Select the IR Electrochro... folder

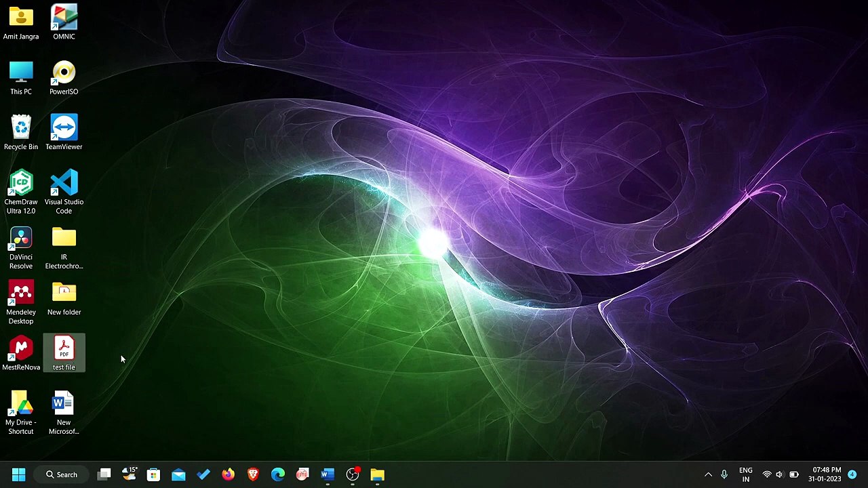coord(64,248)
